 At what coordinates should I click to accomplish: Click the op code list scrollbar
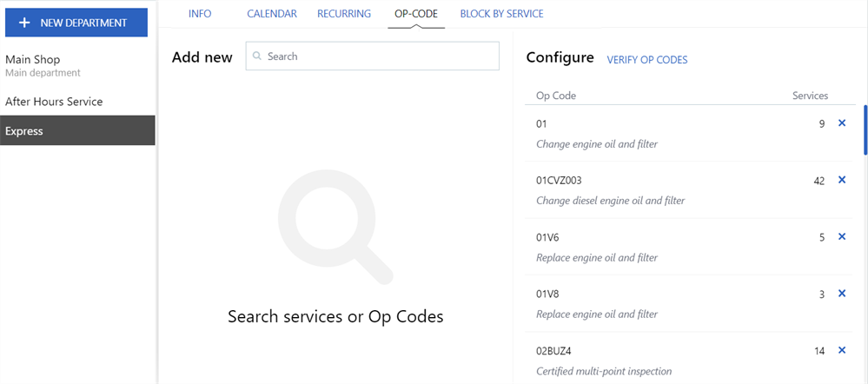(x=865, y=129)
